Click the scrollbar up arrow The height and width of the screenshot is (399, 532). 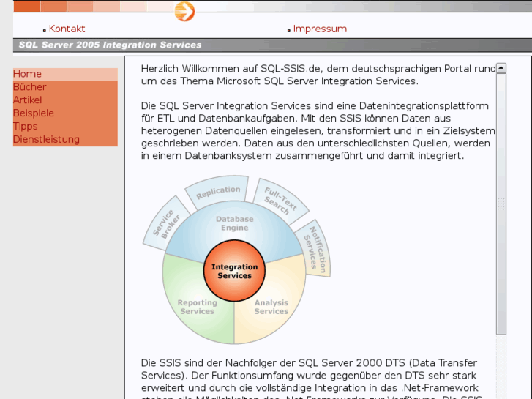tap(501, 68)
